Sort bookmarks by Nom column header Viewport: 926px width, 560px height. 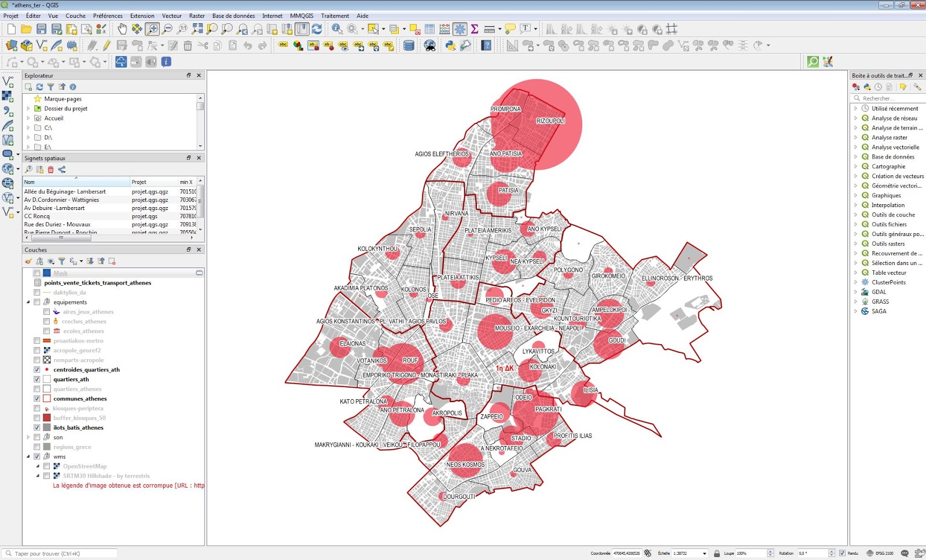point(76,182)
